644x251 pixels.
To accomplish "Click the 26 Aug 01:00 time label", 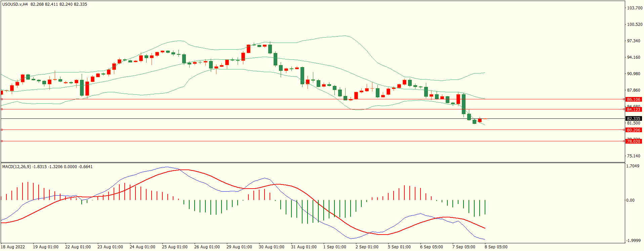I will [207, 247].
